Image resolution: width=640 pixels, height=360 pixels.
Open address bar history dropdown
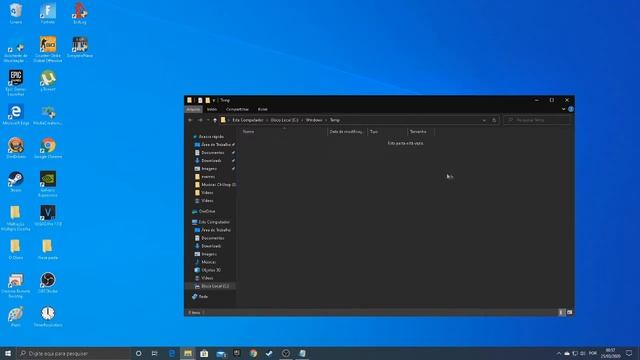pos(484,120)
